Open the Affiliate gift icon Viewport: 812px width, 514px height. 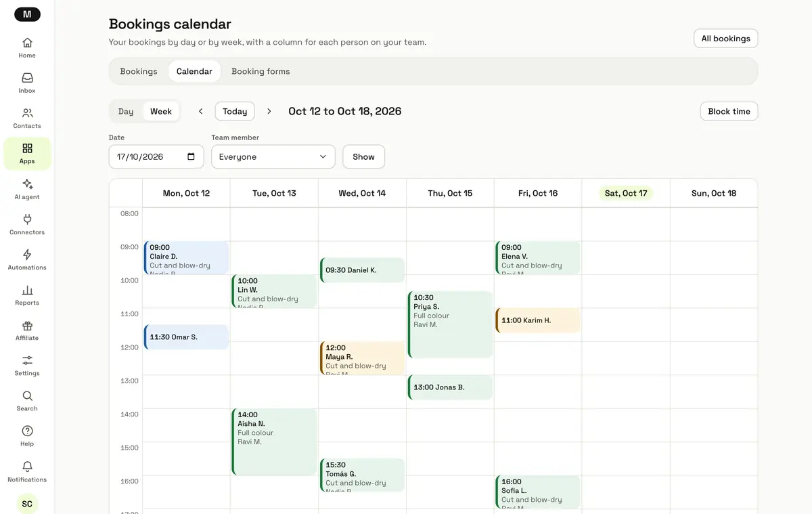[27, 325]
